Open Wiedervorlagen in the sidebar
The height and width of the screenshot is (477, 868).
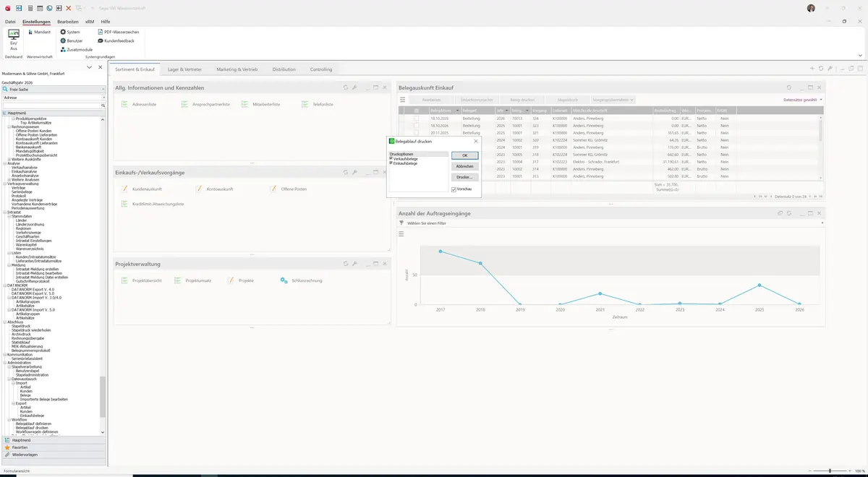point(25,455)
